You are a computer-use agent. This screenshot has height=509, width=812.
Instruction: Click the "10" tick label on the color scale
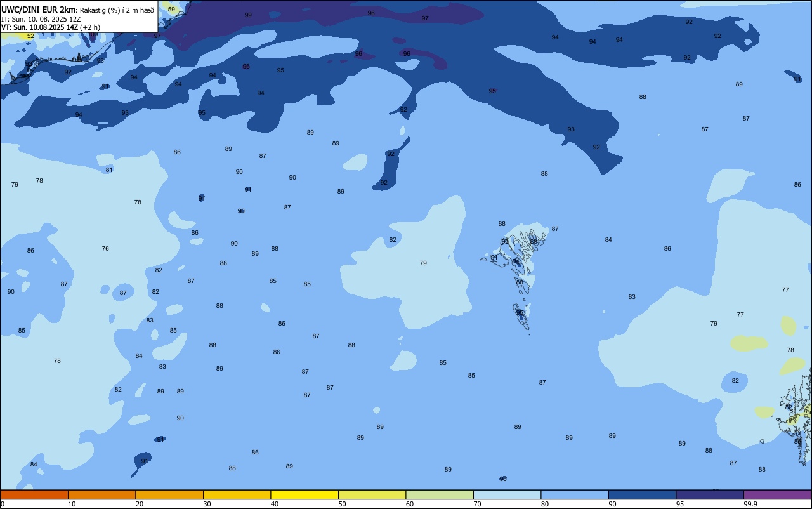tap(72, 504)
